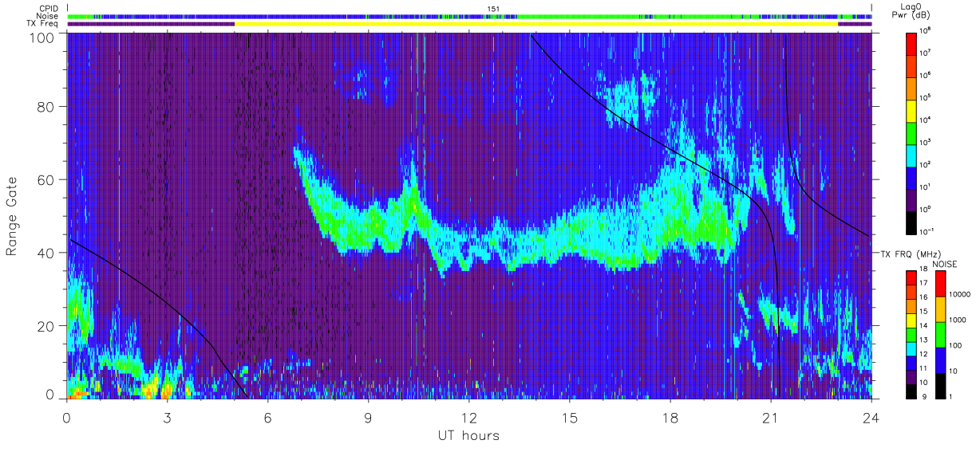The image size is (980, 452).
Task: Click the 'UT hours' x-axis title
Action: pos(468,435)
